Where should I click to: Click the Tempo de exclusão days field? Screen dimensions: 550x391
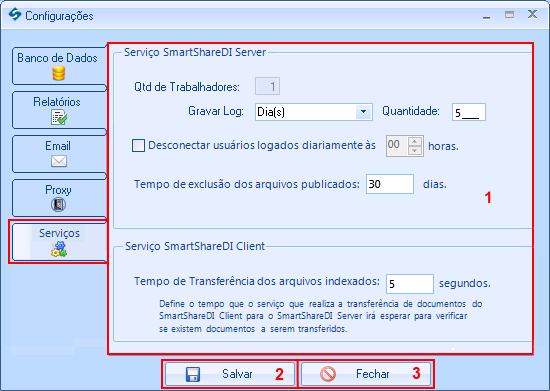pos(390,184)
